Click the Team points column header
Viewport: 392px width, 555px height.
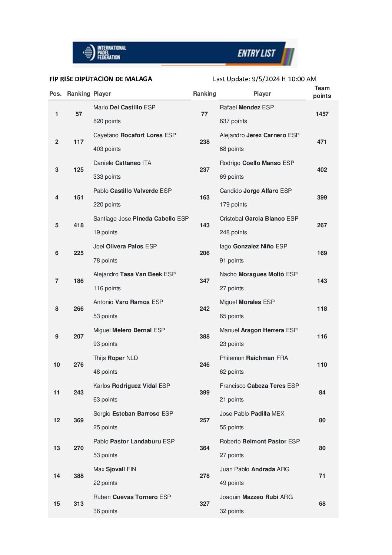[x=322, y=92]
